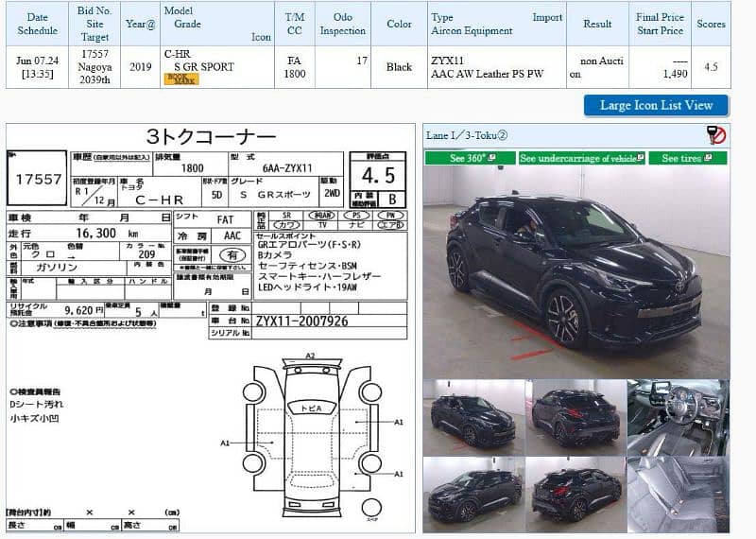Click the 4.5 score in the table row
The image size is (756, 539).
point(712,67)
